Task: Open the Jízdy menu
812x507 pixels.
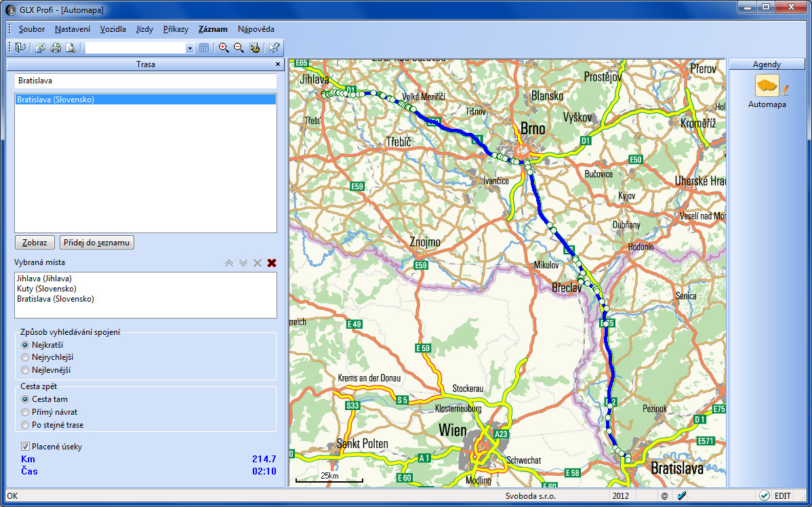Action: coord(144,29)
